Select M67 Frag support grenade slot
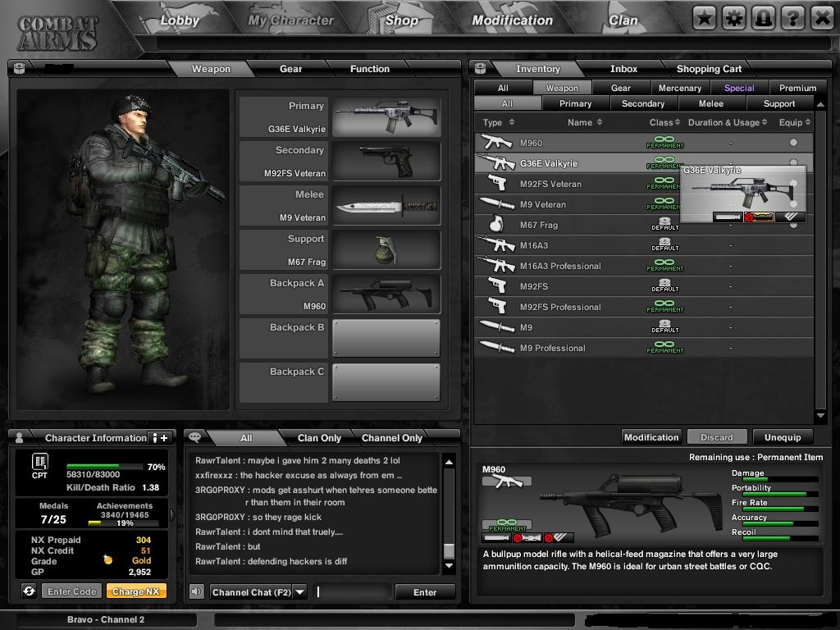The height and width of the screenshot is (630, 840). [386, 250]
